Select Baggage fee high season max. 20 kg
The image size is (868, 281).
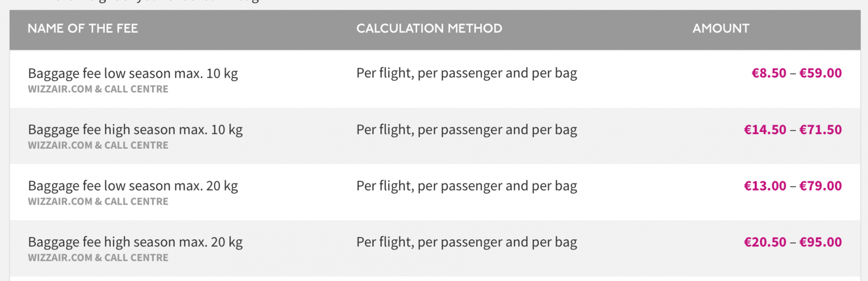point(135,242)
